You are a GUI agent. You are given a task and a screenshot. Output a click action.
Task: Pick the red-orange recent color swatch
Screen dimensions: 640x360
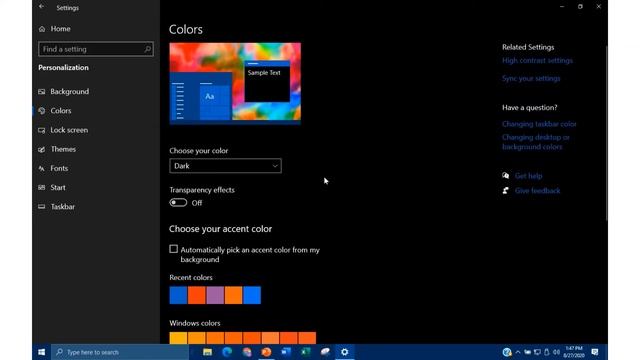(x=197, y=295)
